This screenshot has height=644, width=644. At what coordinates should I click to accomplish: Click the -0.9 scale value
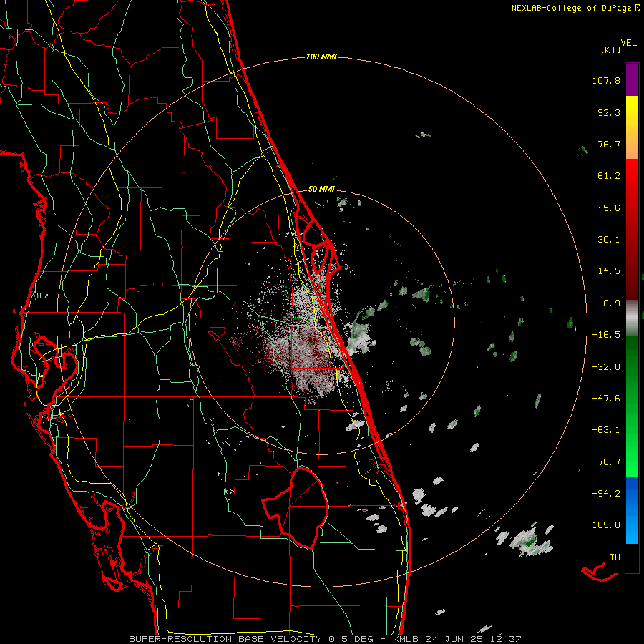609,303
